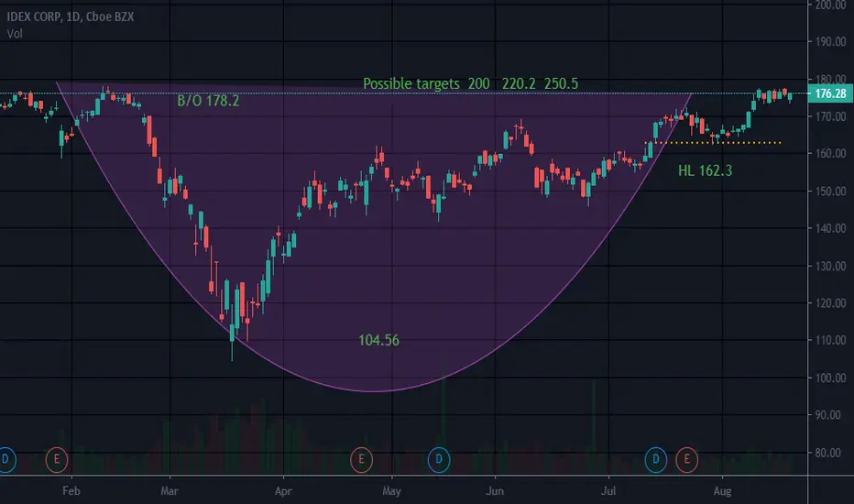Click the Jul label on time axis
854x504 pixels.
608,491
